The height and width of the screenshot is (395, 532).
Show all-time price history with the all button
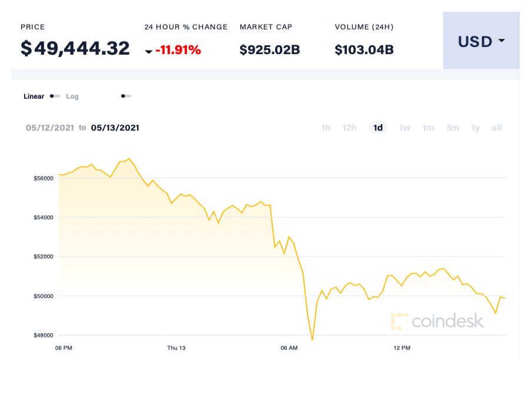497,128
